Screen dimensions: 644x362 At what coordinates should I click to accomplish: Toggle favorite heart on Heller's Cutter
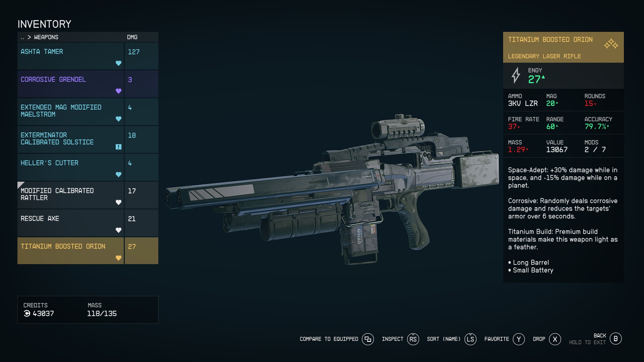point(118,175)
